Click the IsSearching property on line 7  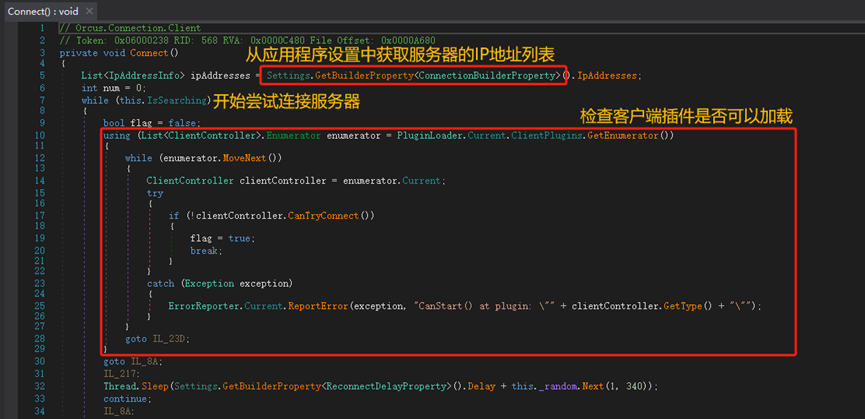179,100
